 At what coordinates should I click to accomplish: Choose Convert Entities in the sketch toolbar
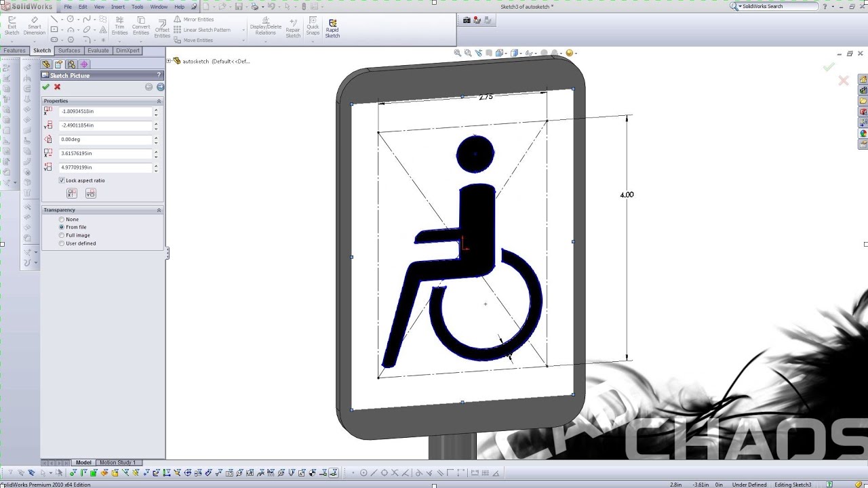tap(141, 25)
